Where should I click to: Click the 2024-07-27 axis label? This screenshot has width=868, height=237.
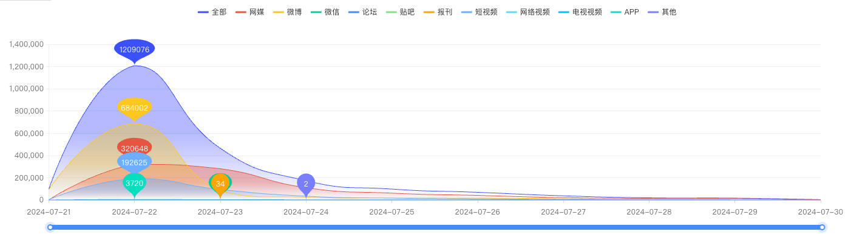(563, 212)
